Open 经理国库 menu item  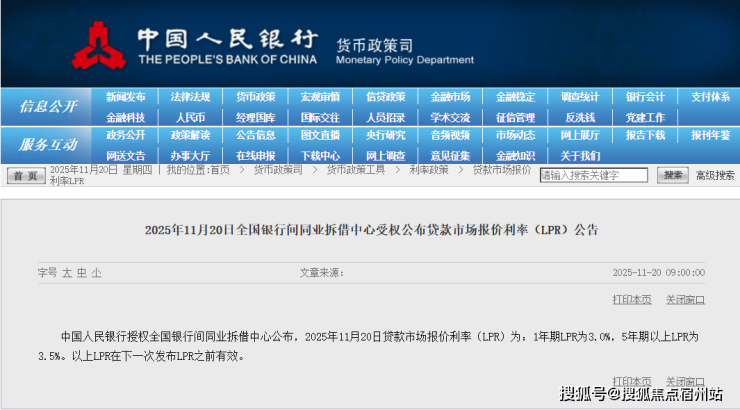click(x=255, y=117)
